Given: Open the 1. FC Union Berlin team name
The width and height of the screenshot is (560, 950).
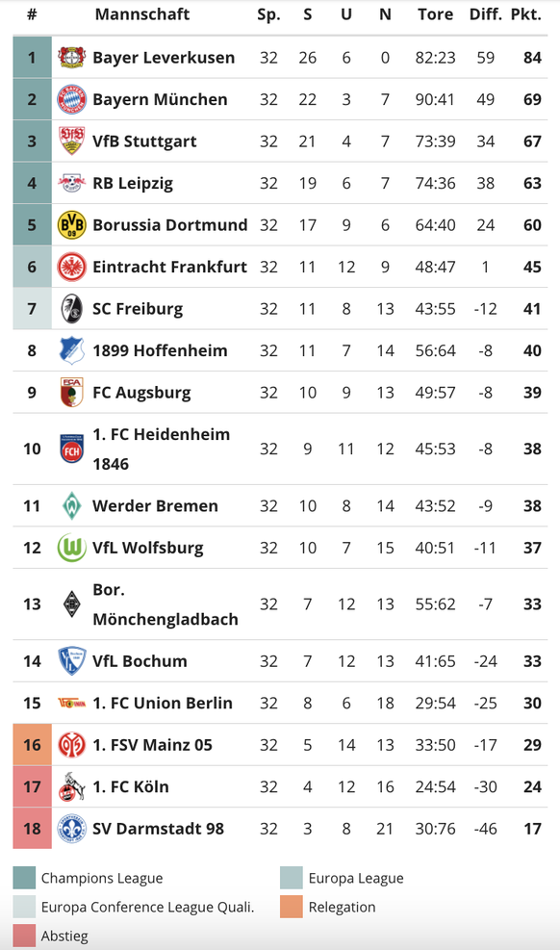Looking at the screenshot, I should coord(163,703).
